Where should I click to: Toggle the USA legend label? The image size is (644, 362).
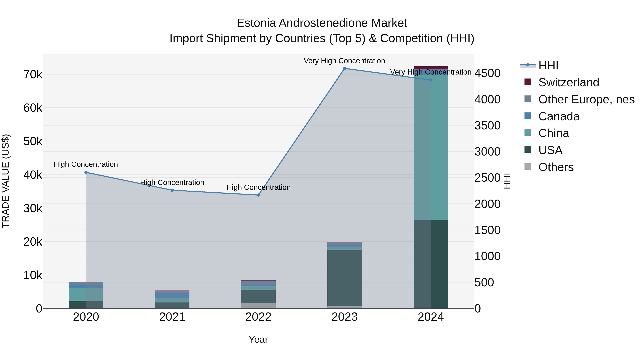[550, 150]
